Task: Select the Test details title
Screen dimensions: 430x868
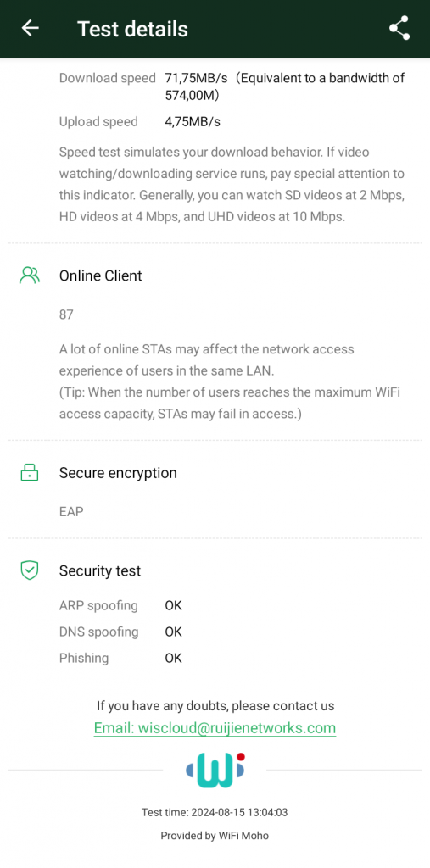Action: pyautogui.click(x=132, y=29)
